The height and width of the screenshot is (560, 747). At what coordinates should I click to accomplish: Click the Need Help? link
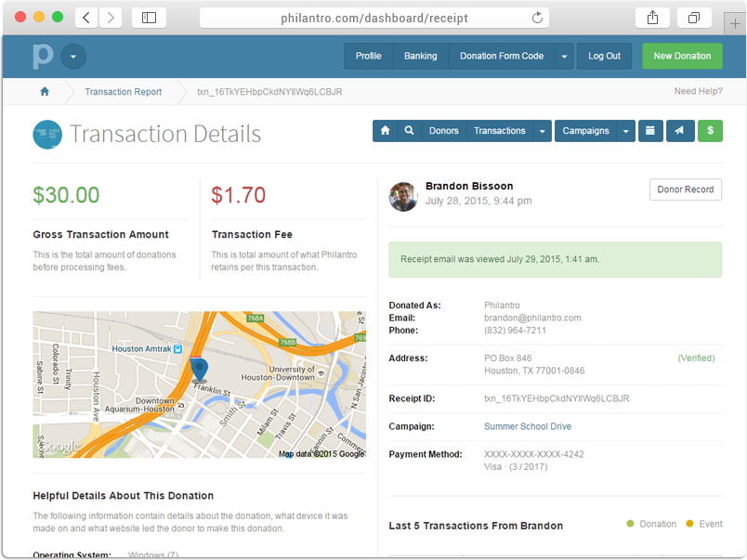(698, 91)
